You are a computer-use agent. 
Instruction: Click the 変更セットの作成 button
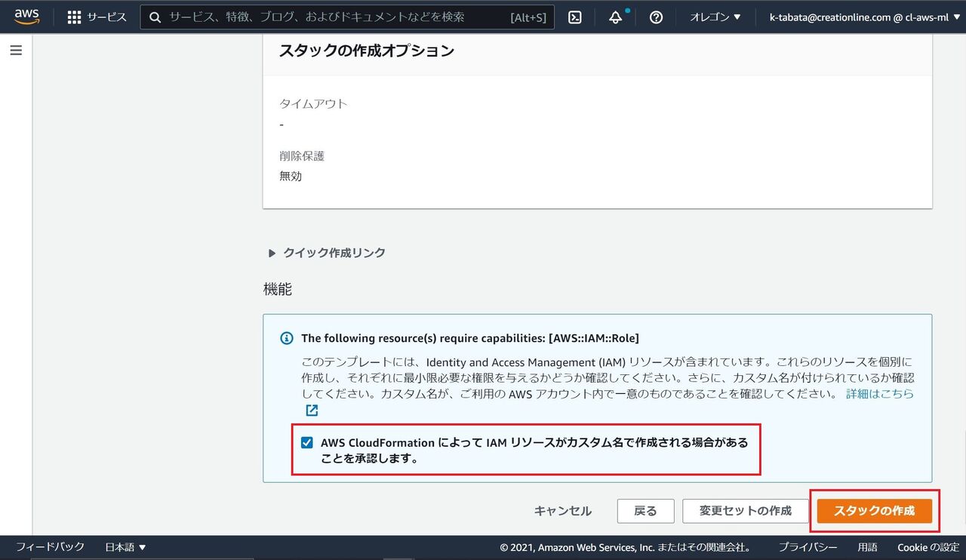click(746, 511)
